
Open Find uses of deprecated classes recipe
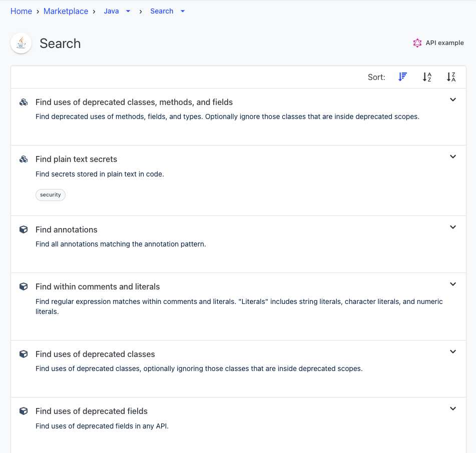pos(95,354)
